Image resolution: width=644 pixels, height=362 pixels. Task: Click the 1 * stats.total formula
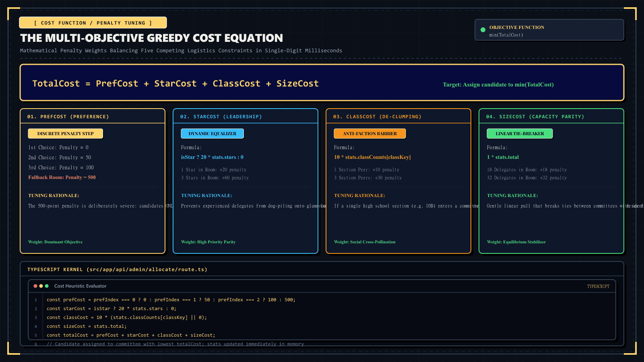point(503,157)
